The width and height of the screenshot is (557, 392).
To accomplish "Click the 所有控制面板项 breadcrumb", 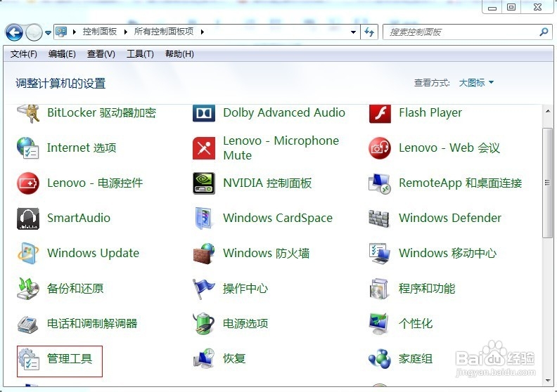I will [x=164, y=32].
